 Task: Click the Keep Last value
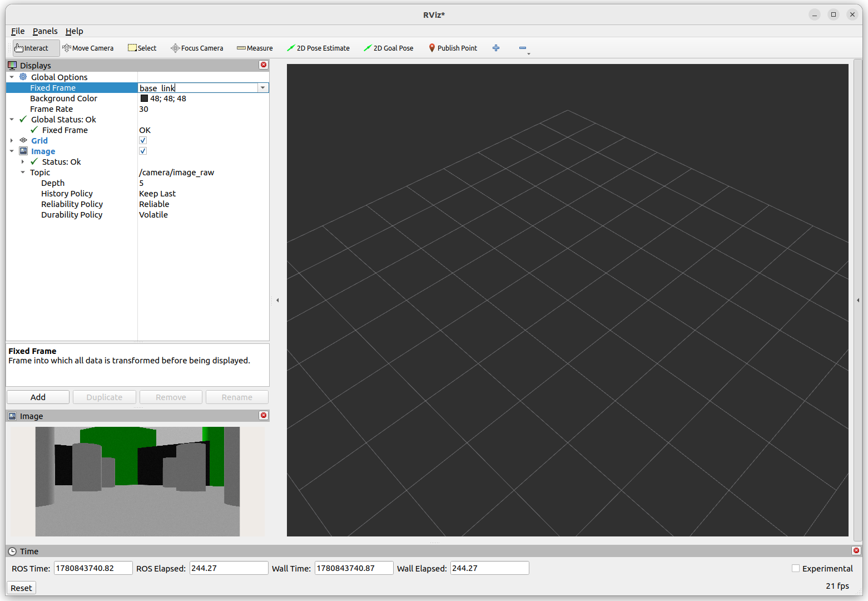tap(157, 193)
